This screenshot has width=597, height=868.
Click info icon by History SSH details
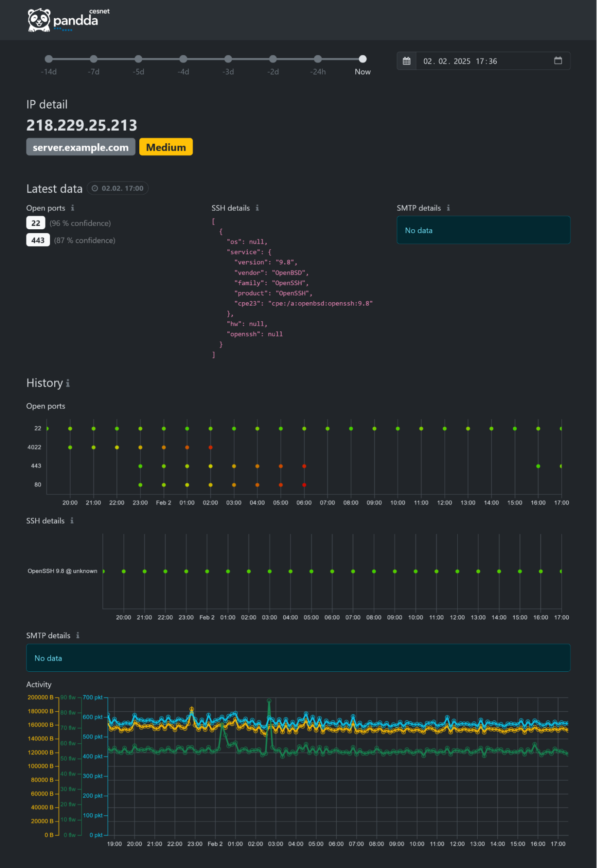coord(72,521)
